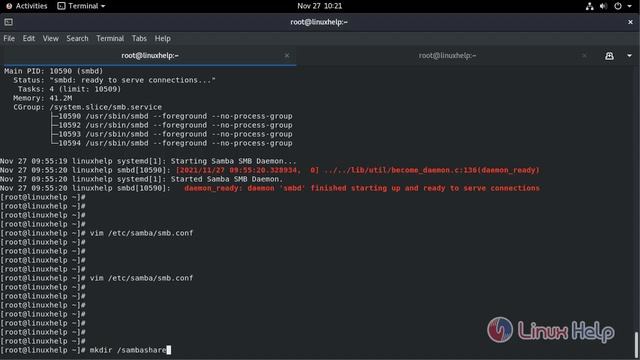Click the 'Memory: 41.2M' line
The width and height of the screenshot is (640, 360).
42,98
